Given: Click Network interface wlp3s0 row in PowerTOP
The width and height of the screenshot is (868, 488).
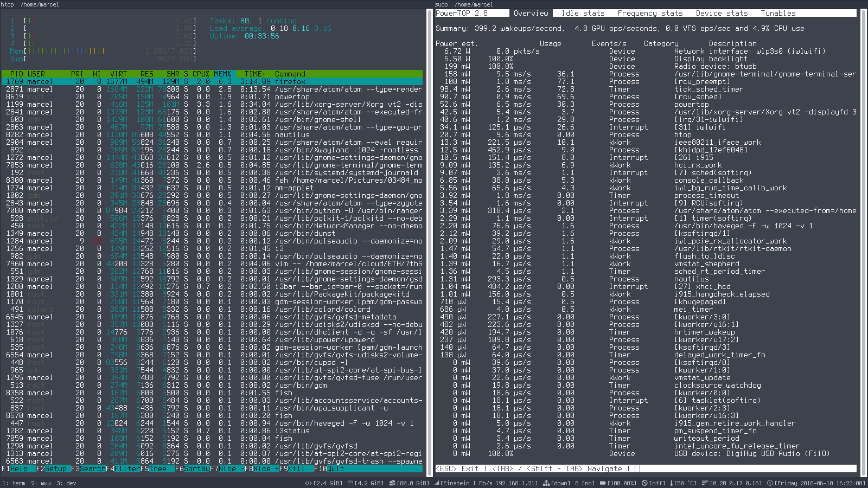Looking at the screenshot, I should [x=647, y=51].
